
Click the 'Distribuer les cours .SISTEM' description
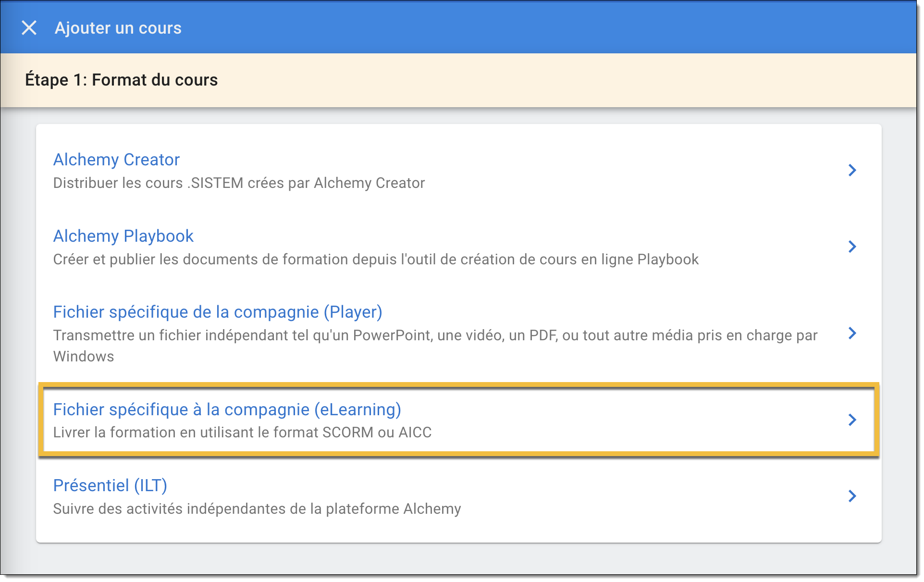239,183
